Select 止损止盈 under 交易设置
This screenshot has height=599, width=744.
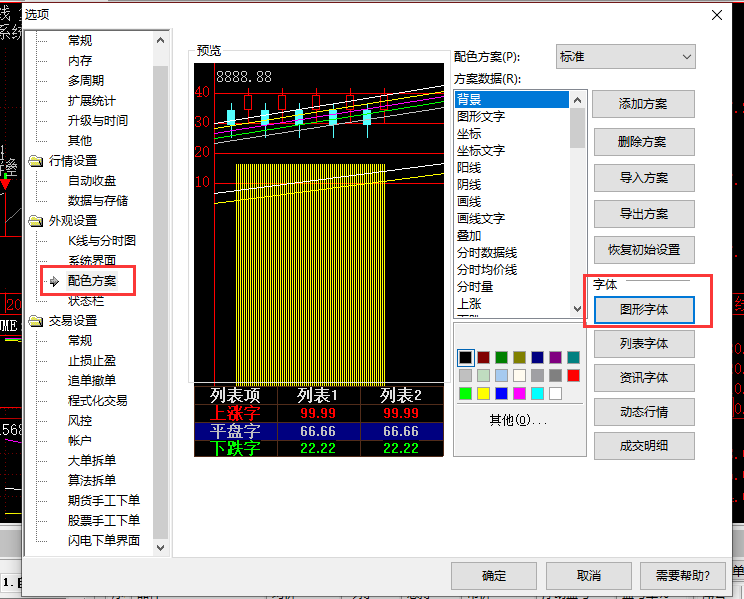92,361
